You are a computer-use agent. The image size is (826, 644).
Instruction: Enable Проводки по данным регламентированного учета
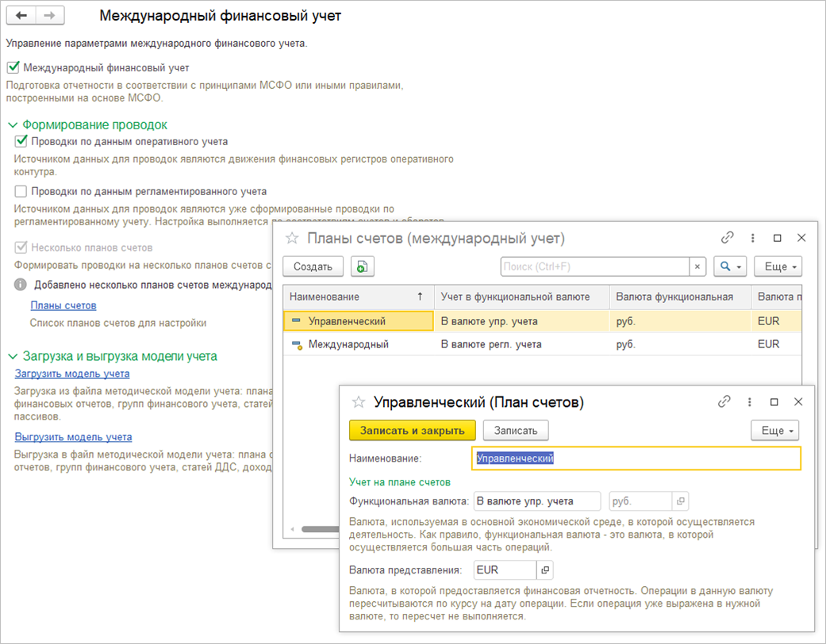(21, 191)
